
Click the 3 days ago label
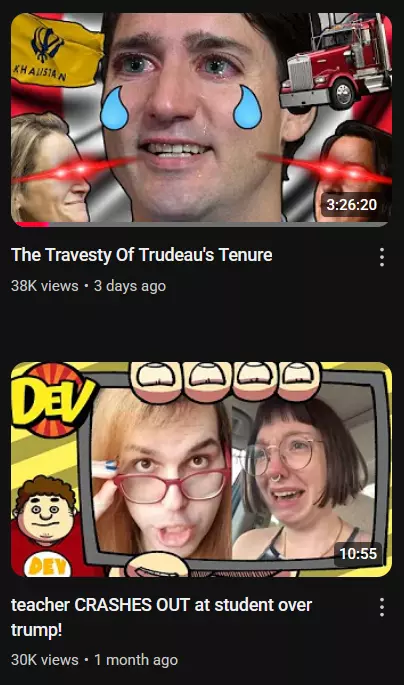click(130, 286)
